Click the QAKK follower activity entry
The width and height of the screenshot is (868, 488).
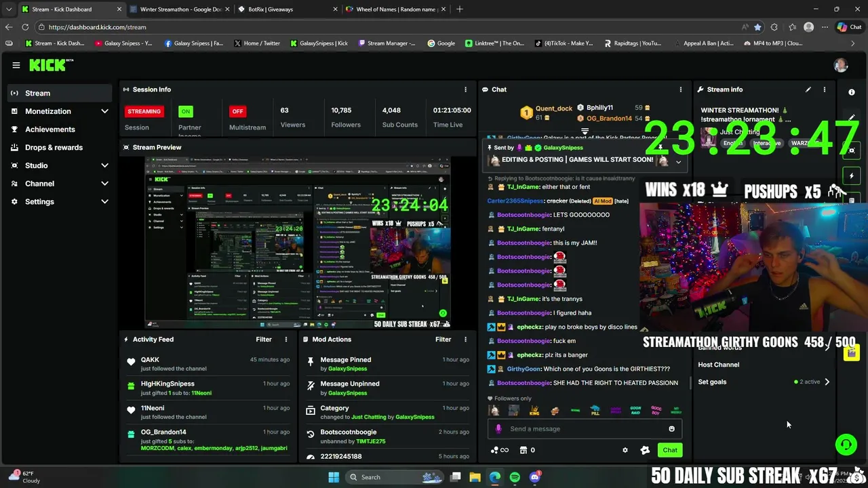[208, 364]
